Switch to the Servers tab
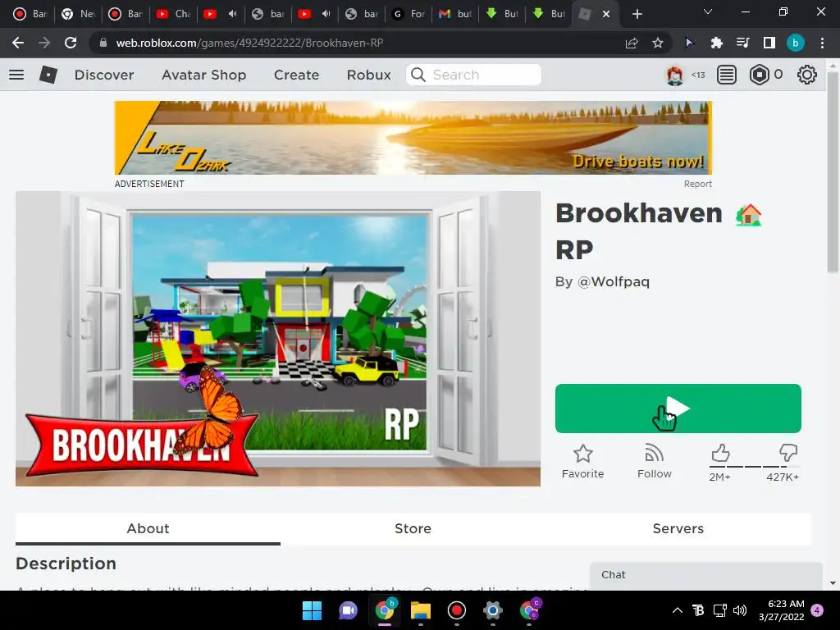 click(x=678, y=529)
